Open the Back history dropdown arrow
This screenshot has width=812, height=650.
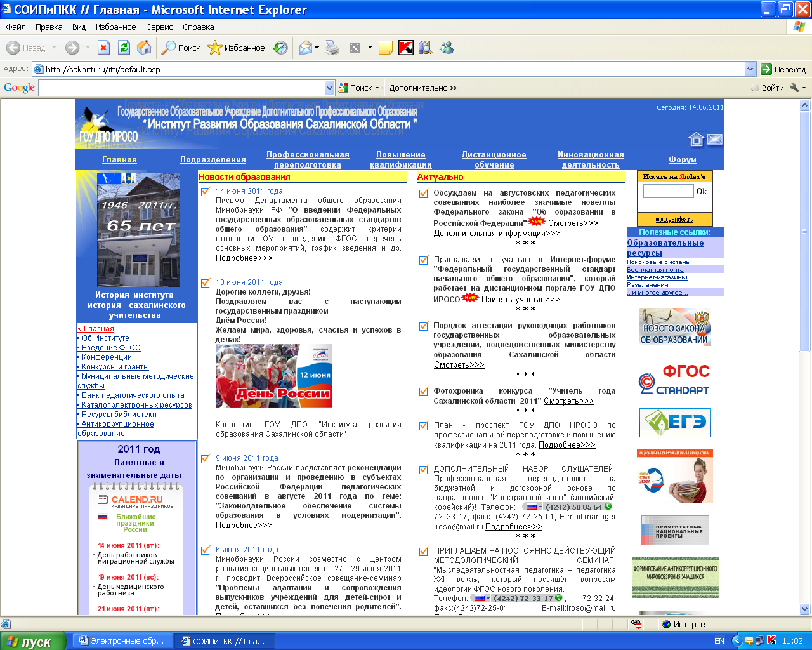click(54, 48)
